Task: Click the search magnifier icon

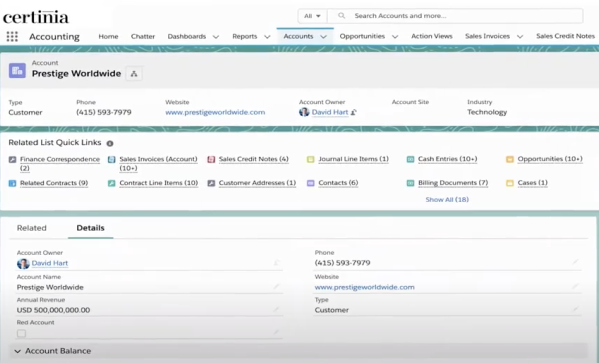Action: [342, 16]
